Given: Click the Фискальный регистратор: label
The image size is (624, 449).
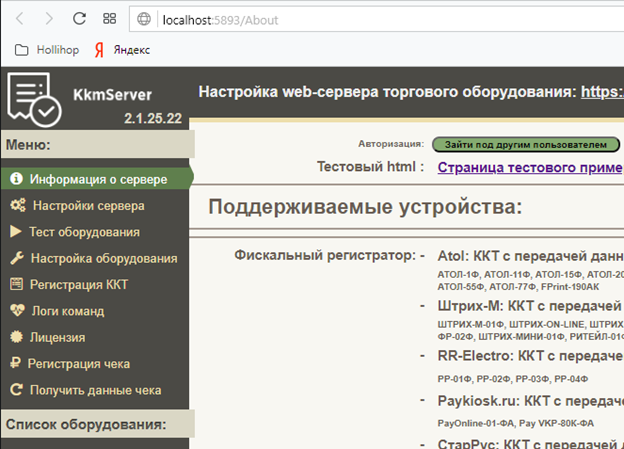Looking at the screenshot, I should click(x=325, y=255).
